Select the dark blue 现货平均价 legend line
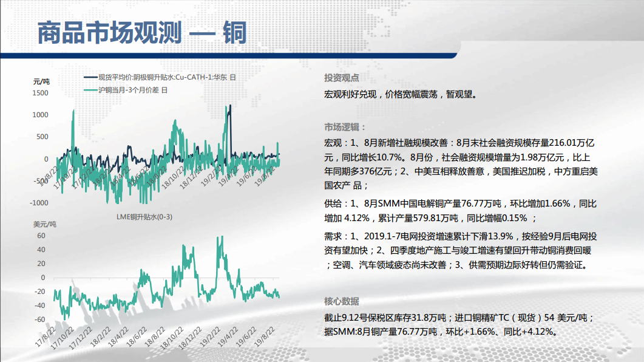644x362 pixels. pos(89,77)
